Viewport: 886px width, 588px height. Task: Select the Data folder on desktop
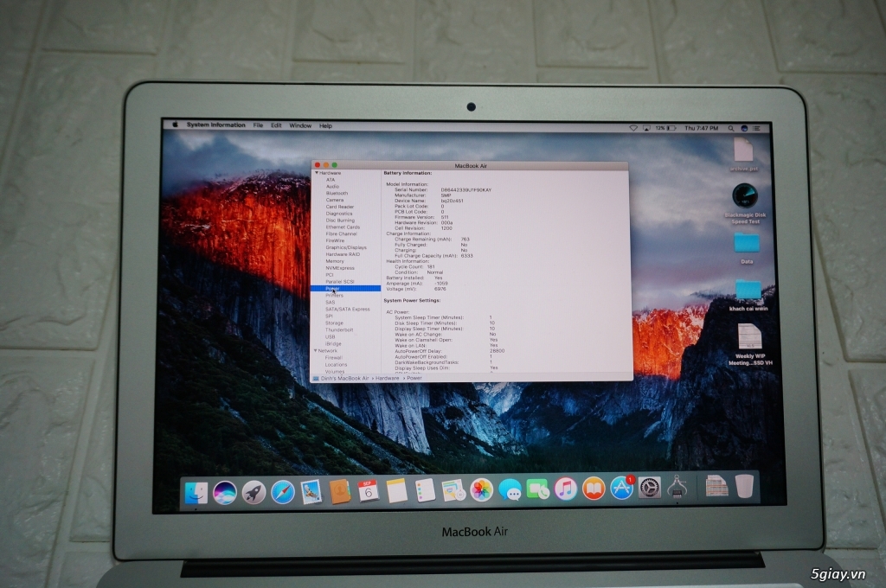(747, 248)
